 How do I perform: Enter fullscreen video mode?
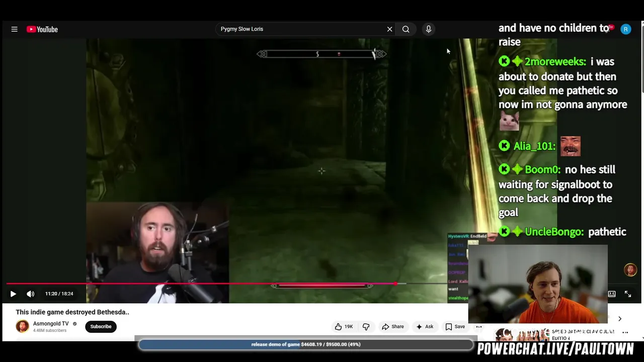[628, 294]
